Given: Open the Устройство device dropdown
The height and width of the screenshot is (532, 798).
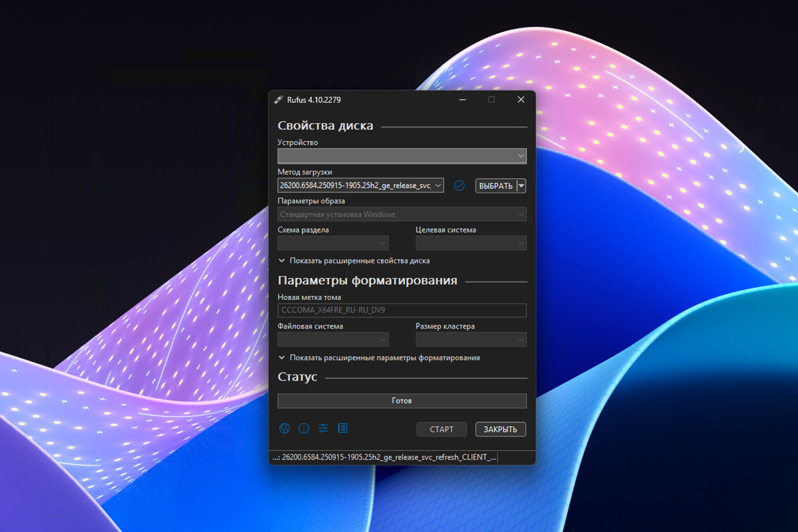Looking at the screenshot, I should click(402, 156).
